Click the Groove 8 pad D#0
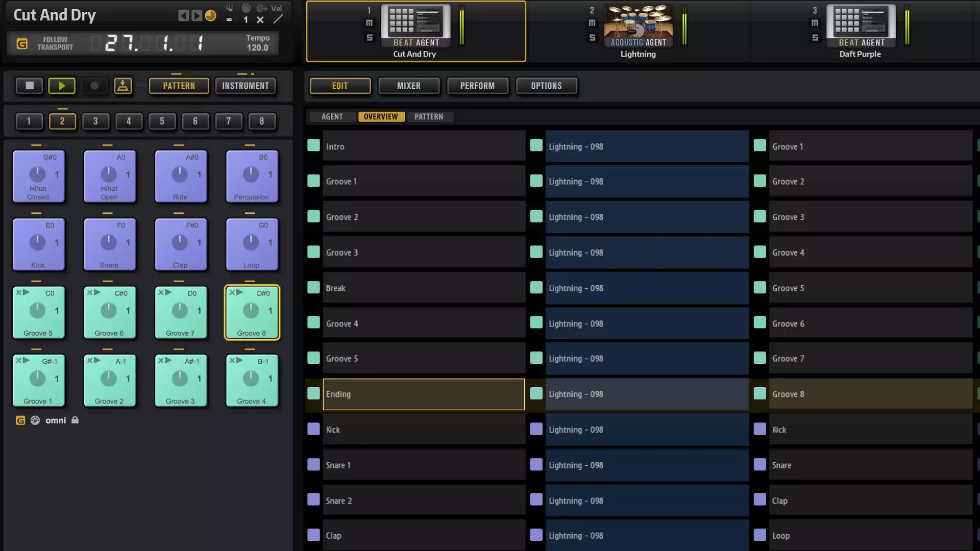The width and height of the screenshot is (980, 551). pos(252,312)
